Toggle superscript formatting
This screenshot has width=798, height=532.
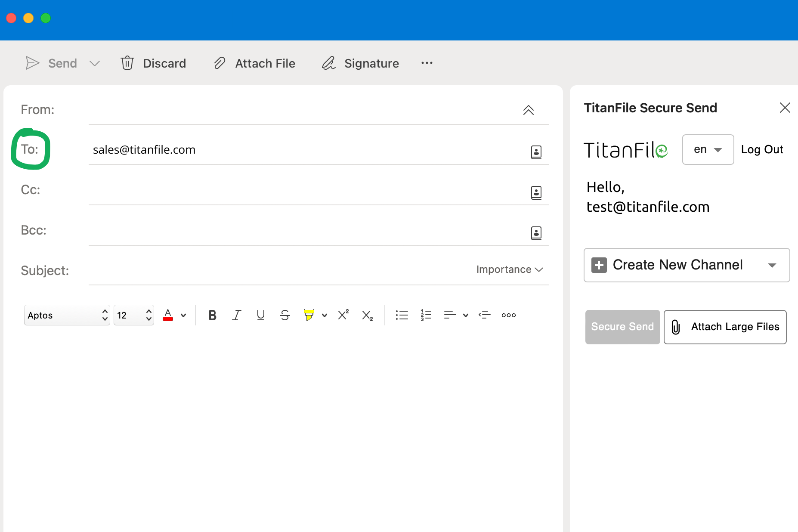(343, 315)
